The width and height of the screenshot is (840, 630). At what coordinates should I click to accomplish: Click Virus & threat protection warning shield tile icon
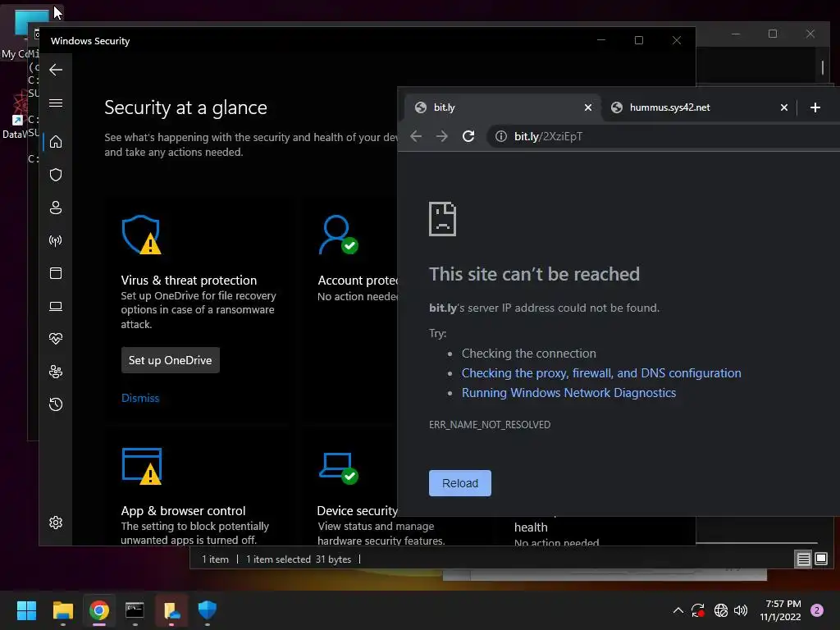[x=141, y=235]
